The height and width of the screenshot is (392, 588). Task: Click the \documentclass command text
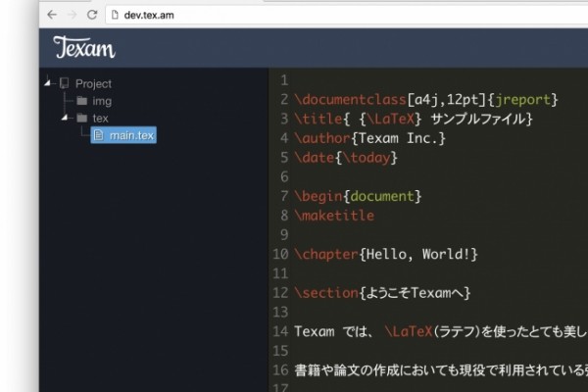pos(350,99)
